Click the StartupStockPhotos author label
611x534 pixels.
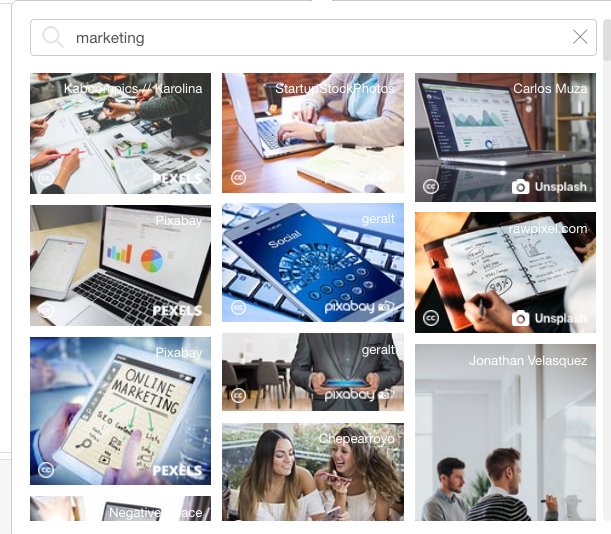tap(335, 89)
